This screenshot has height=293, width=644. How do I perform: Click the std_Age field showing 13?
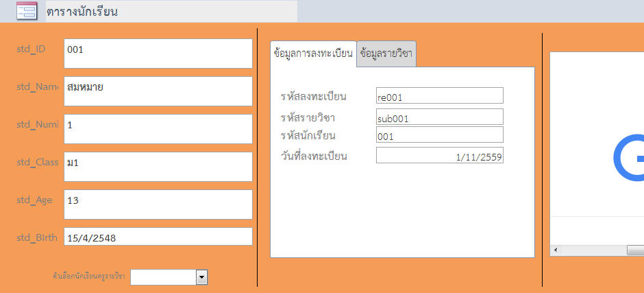click(158, 204)
